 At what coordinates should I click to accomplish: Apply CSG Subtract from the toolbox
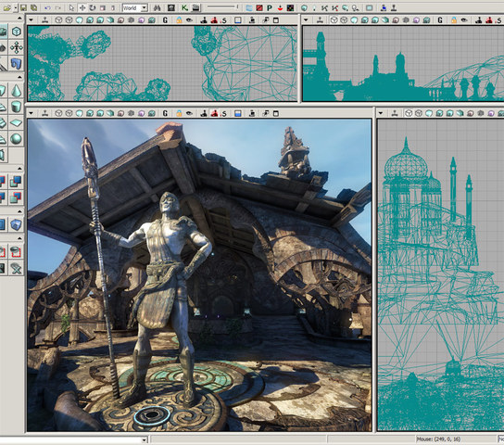click(16, 182)
